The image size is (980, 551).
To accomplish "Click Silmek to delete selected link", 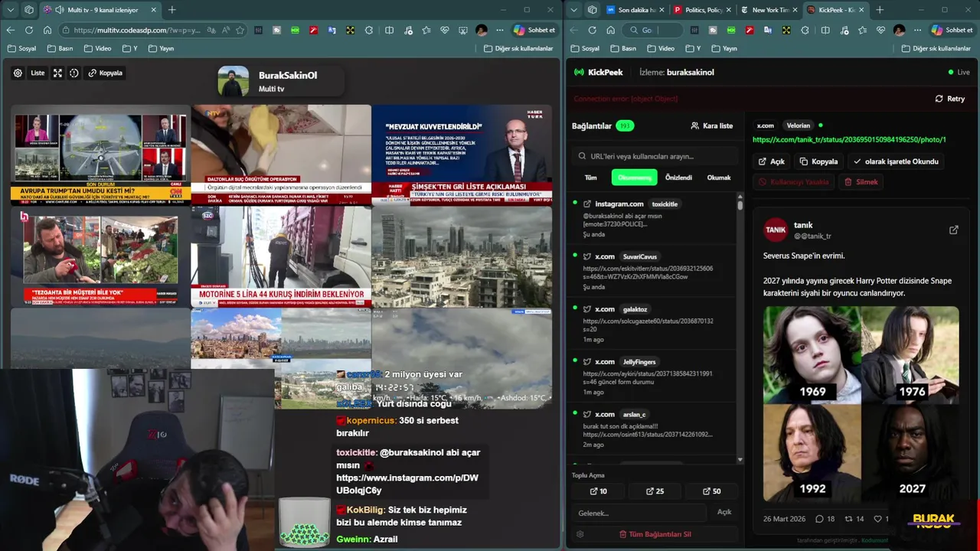I will coord(861,182).
